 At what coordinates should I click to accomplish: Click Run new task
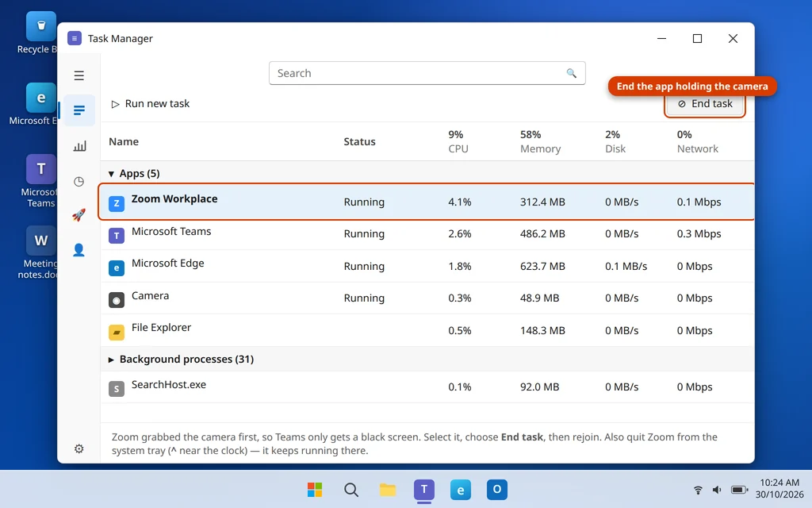coord(150,104)
